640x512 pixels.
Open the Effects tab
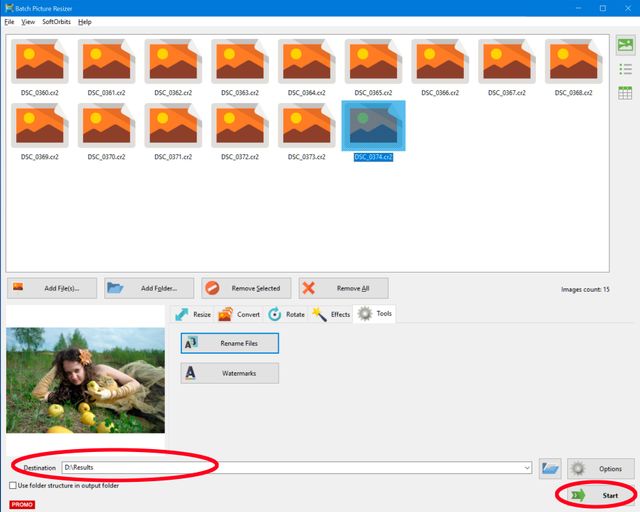pyautogui.click(x=331, y=314)
